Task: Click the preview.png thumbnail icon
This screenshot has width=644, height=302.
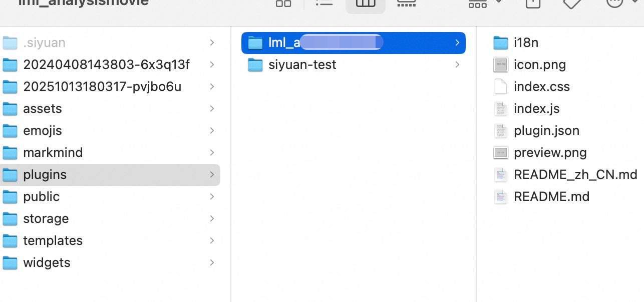Action: pos(501,152)
